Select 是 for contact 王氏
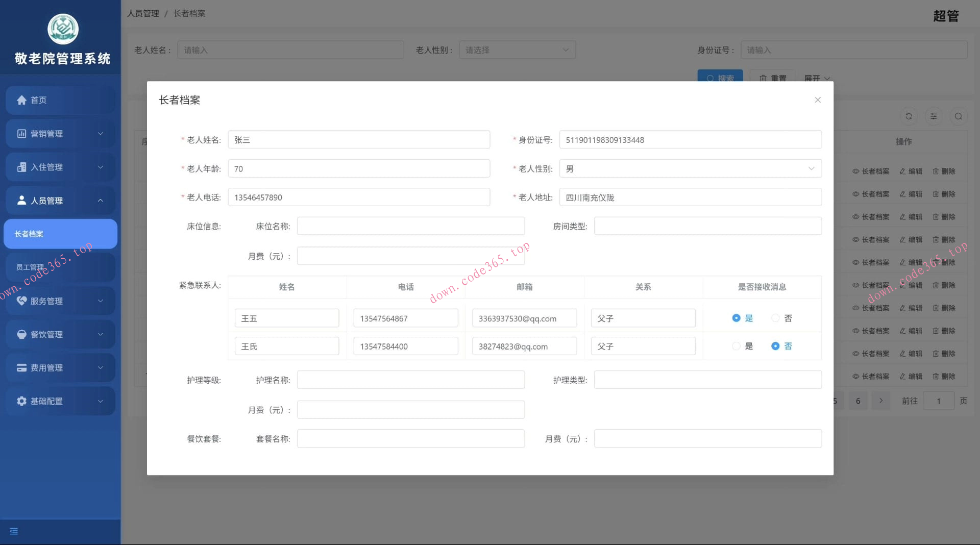Viewport: 980px width, 545px height. point(736,346)
